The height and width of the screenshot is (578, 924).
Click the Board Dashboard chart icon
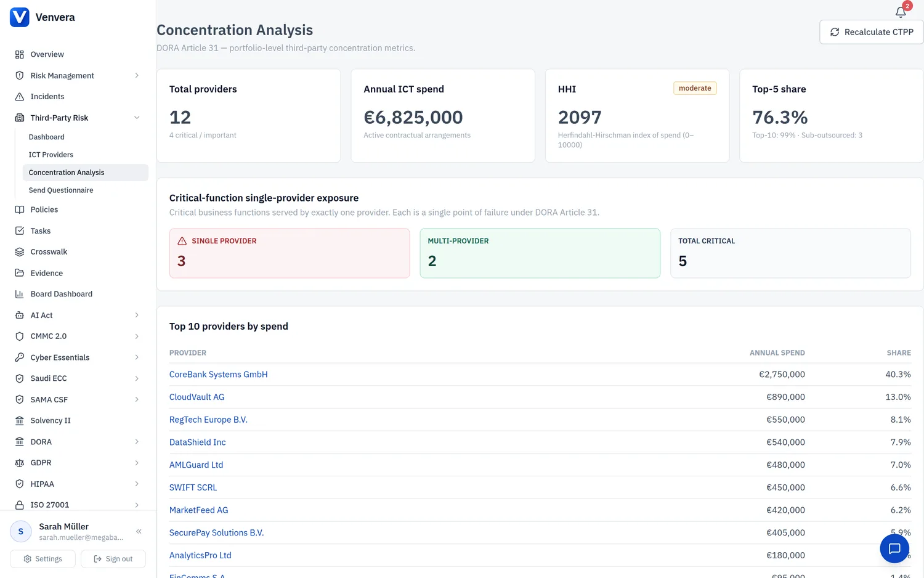(x=20, y=294)
